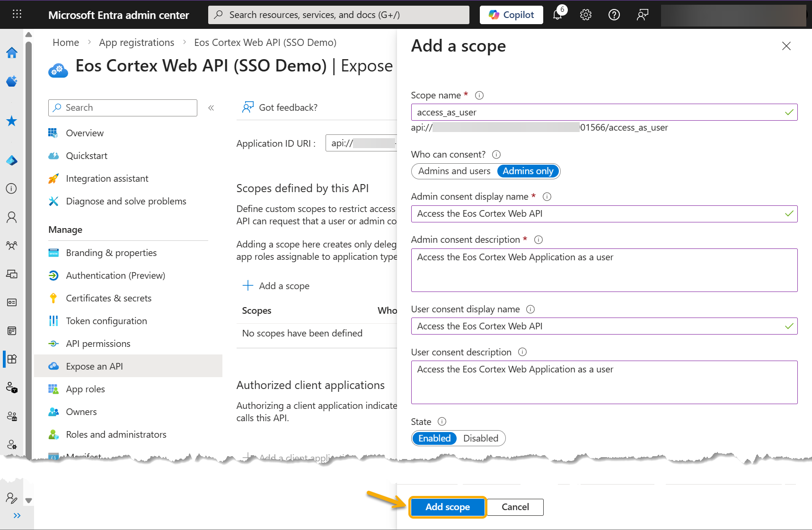Click Admin consent description textarea
Viewport: 812px width, 530px height.
click(x=604, y=270)
